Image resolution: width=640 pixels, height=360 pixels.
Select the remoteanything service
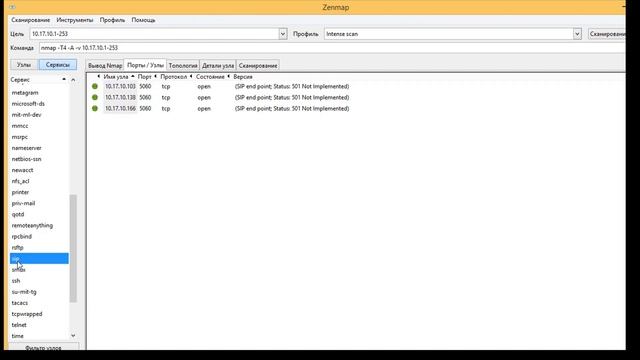point(32,225)
